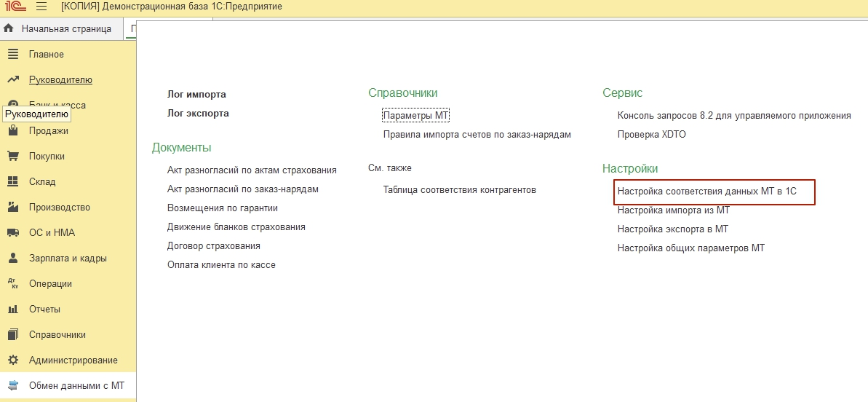
Task: Open Договор страхования document list
Action: point(213,246)
